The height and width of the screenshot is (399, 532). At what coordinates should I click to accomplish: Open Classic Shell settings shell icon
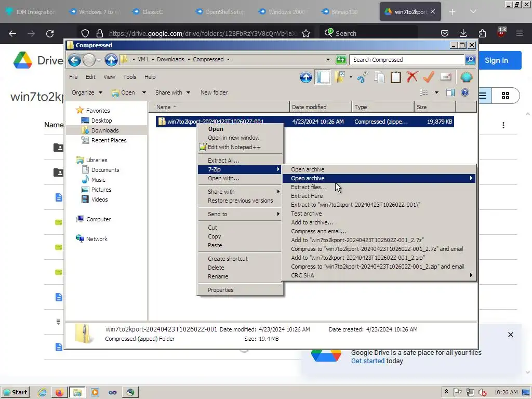pyautogui.click(x=467, y=77)
